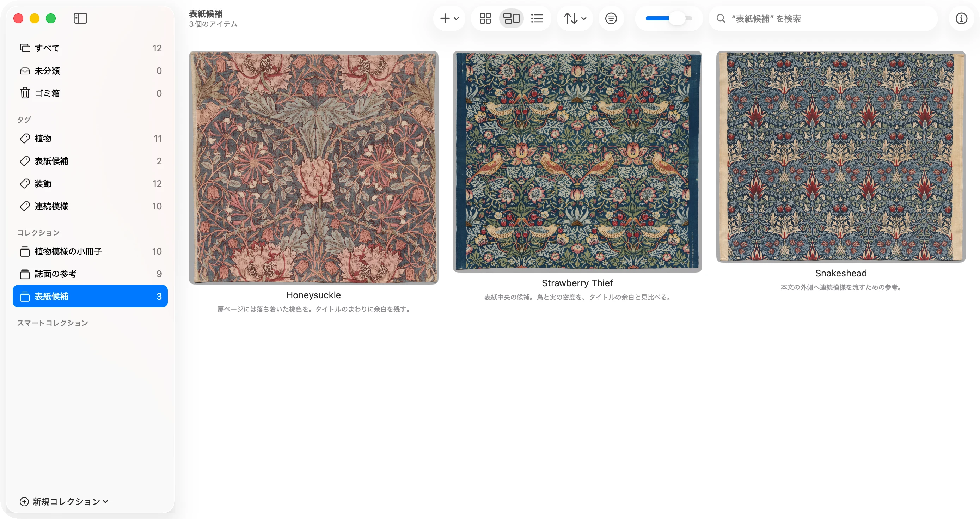
Task: Click the tag icon beside 植物
Action: [25, 139]
